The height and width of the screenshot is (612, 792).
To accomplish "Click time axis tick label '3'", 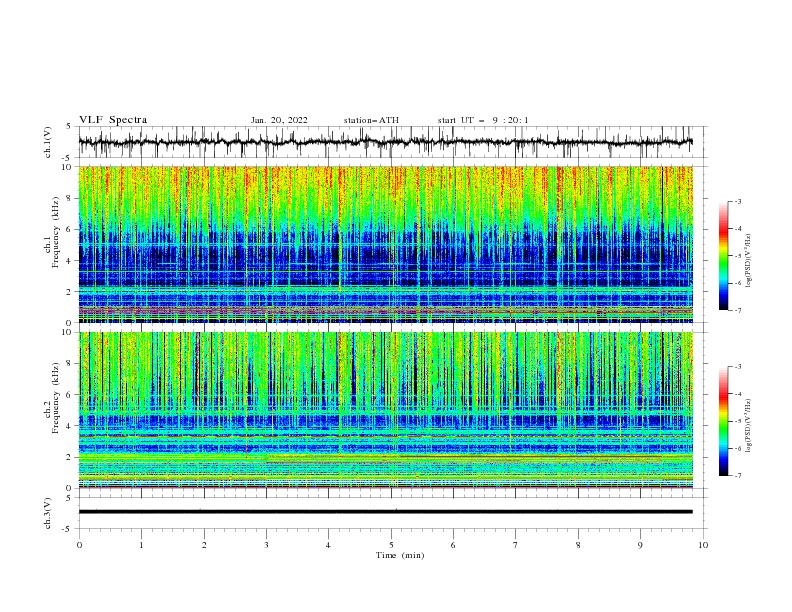I will 266,545.
